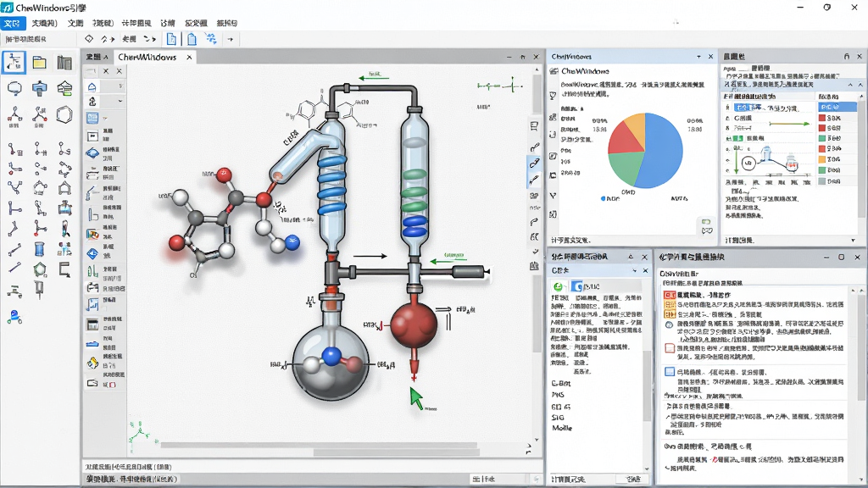
Task: Click the red list icon in description panel
Action: tap(670, 296)
